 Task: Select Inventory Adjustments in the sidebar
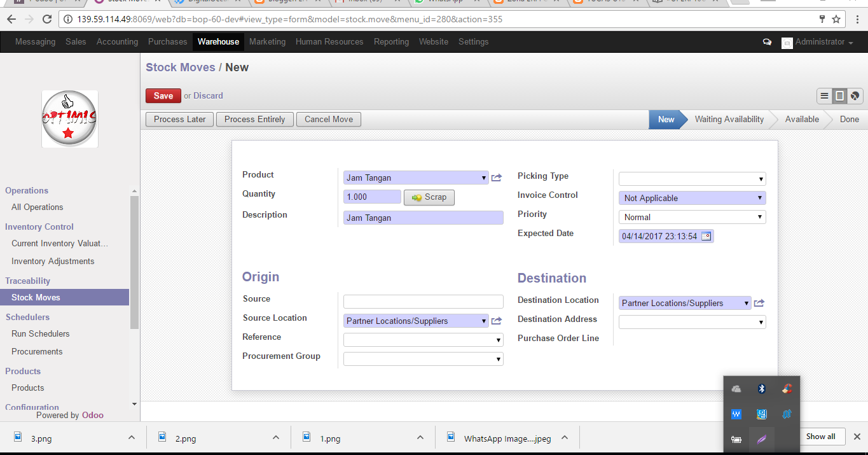(53, 262)
